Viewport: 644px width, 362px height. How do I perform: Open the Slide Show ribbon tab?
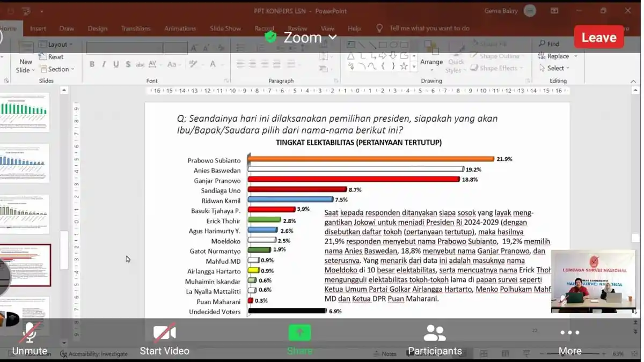point(225,28)
